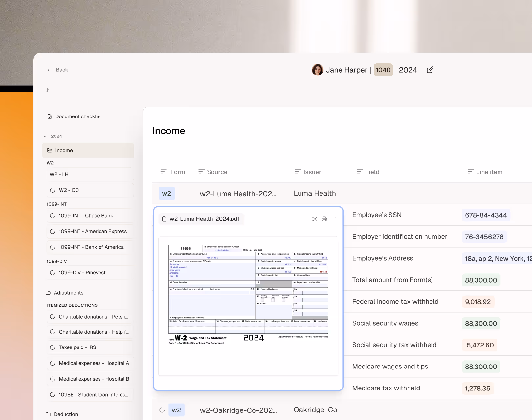Select the Adjustments folder
This screenshot has width=532, height=420.
tap(64, 293)
